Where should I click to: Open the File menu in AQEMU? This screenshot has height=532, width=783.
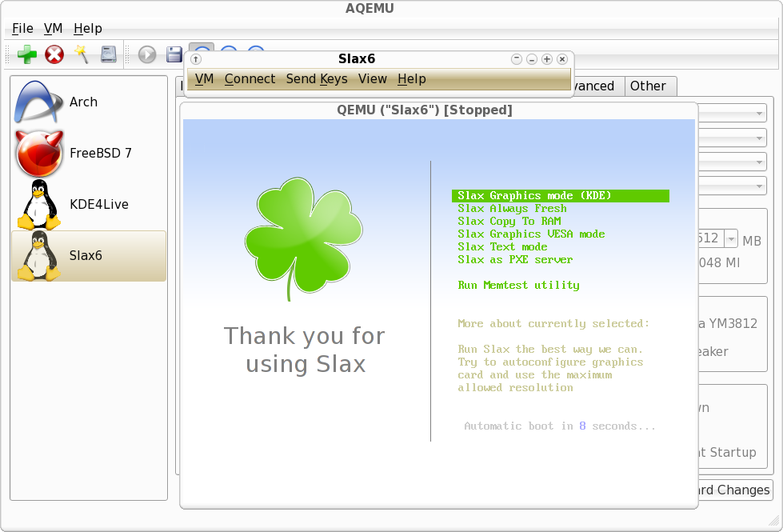[x=22, y=29]
